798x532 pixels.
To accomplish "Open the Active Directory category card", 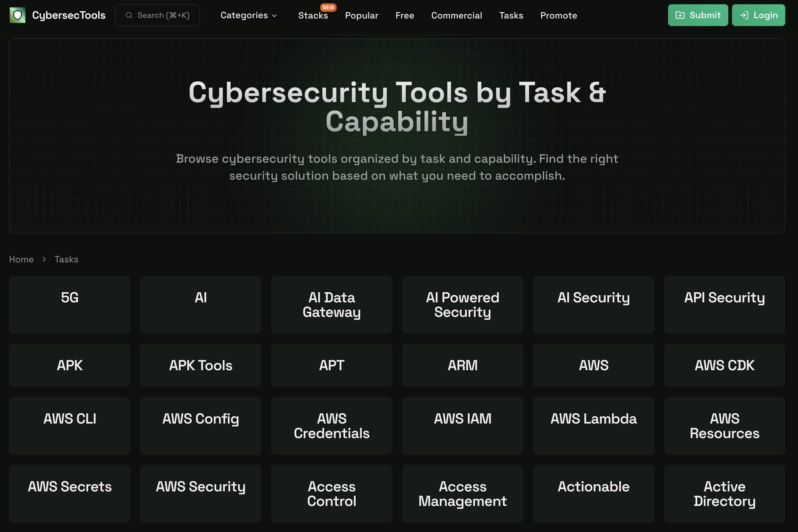I will pyautogui.click(x=724, y=494).
